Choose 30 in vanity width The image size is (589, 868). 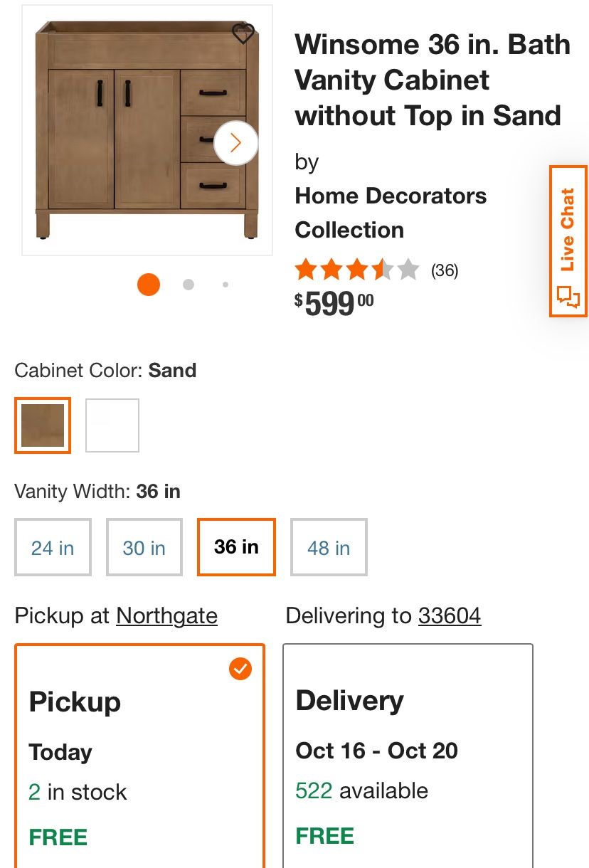144,547
